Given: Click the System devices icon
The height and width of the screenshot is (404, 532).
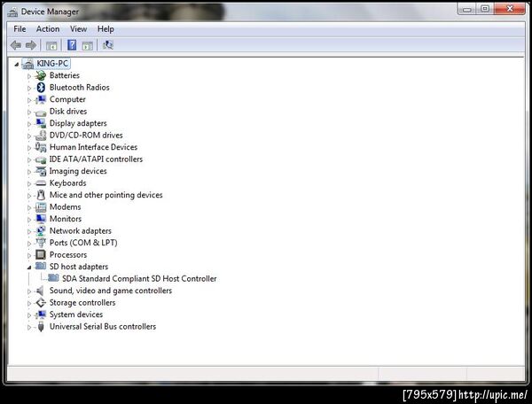Looking at the screenshot, I should 41,315.
